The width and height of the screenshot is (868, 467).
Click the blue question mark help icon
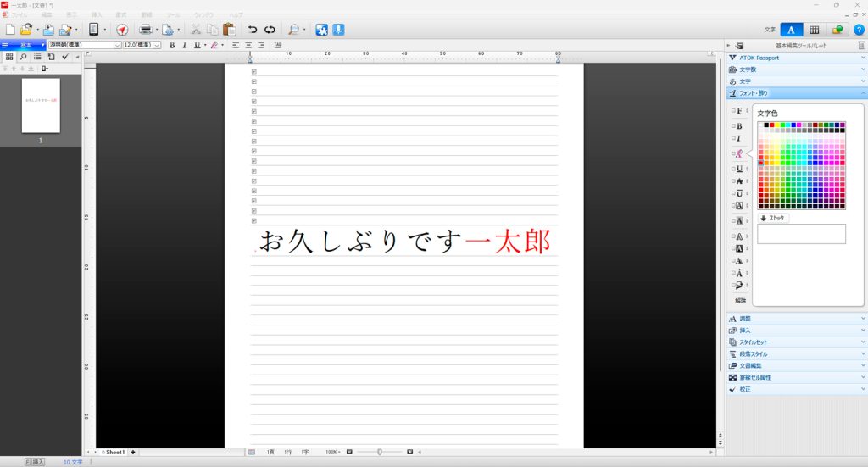tap(859, 30)
